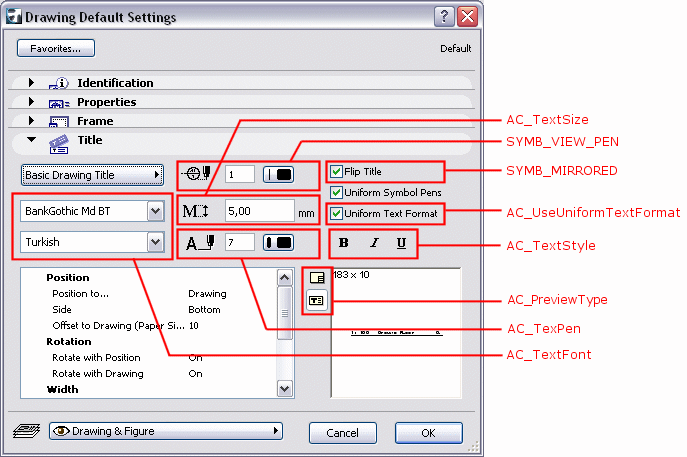The height and width of the screenshot is (457, 687).
Task: Click the text pen icon beside value 7
Action: 200,242
